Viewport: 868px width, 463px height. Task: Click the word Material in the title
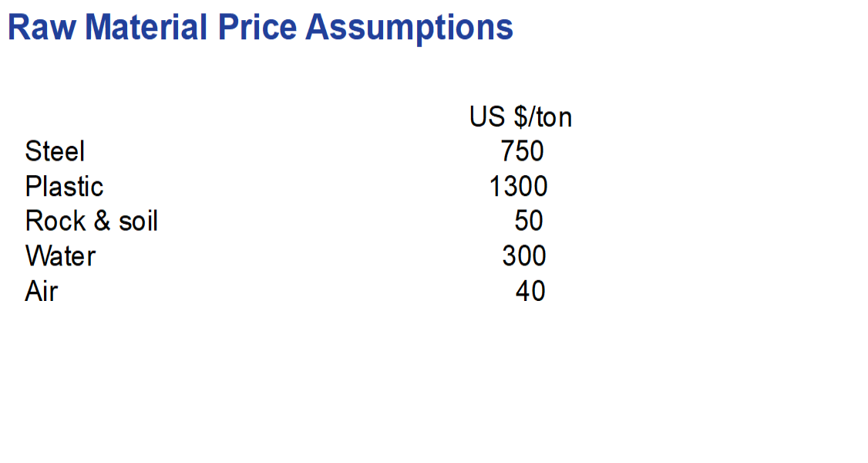point(146,28)
